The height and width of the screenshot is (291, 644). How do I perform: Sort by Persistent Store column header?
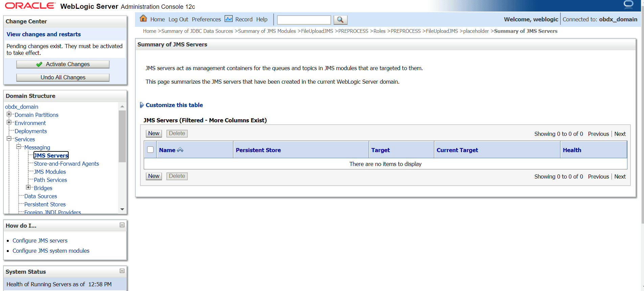pos(258,150)
